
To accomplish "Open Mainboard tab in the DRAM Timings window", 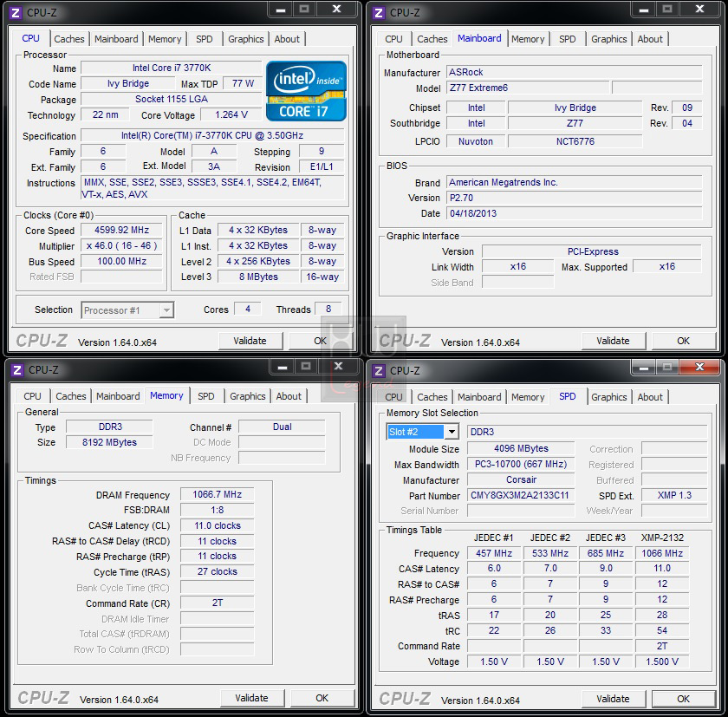I will (118, 396).
